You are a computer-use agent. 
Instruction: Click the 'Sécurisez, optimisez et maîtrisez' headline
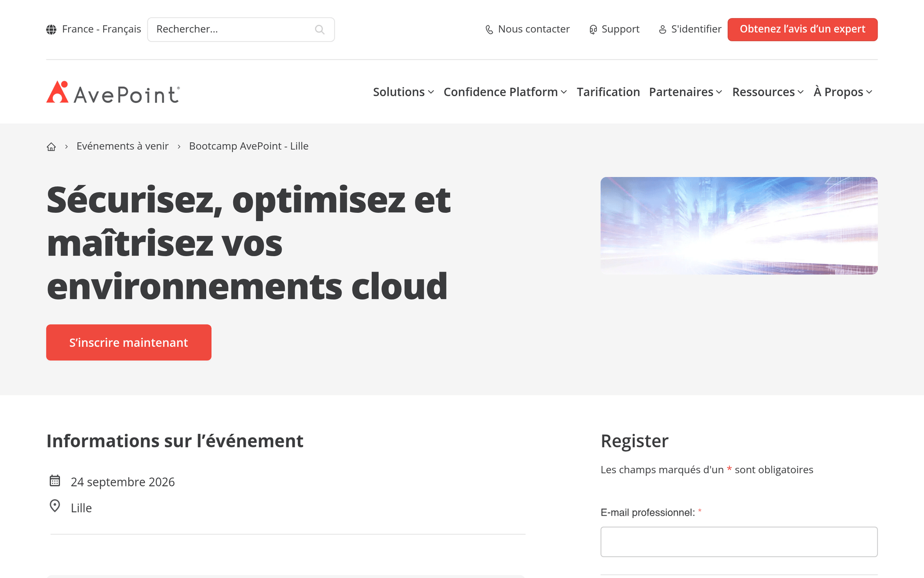click(x=249, y=242)
